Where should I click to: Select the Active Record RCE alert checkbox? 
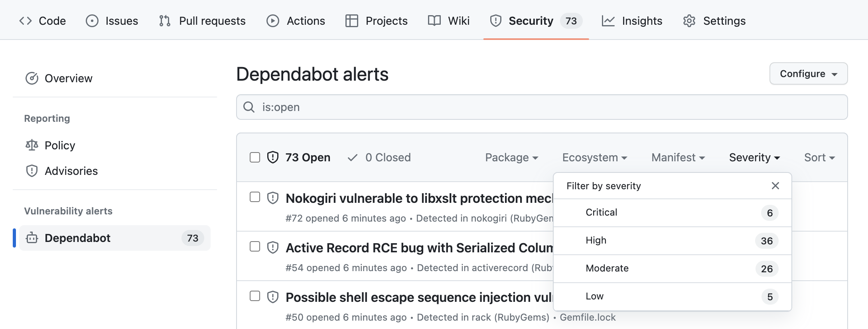255,247
